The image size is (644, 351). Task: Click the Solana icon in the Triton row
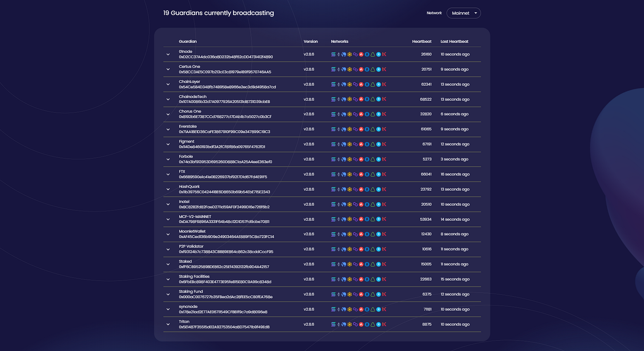[x=333, y=324]
